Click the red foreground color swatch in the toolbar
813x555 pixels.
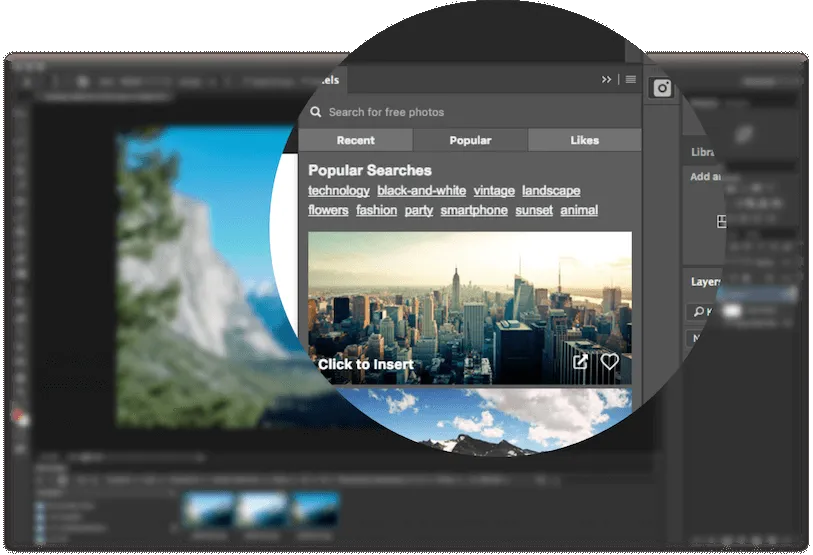(x=15, y=413)
